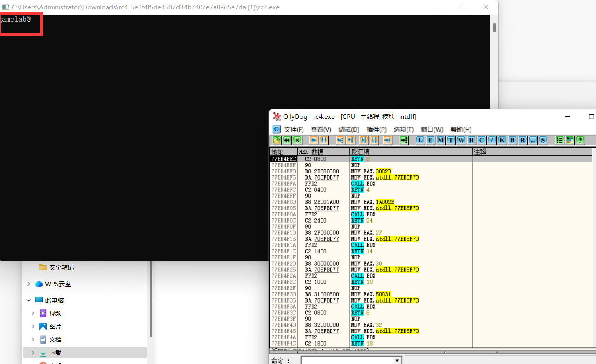The width and height of the screenshot is (596, 364).
Task: Click the HEX 数据 column header
Action: 323,152
